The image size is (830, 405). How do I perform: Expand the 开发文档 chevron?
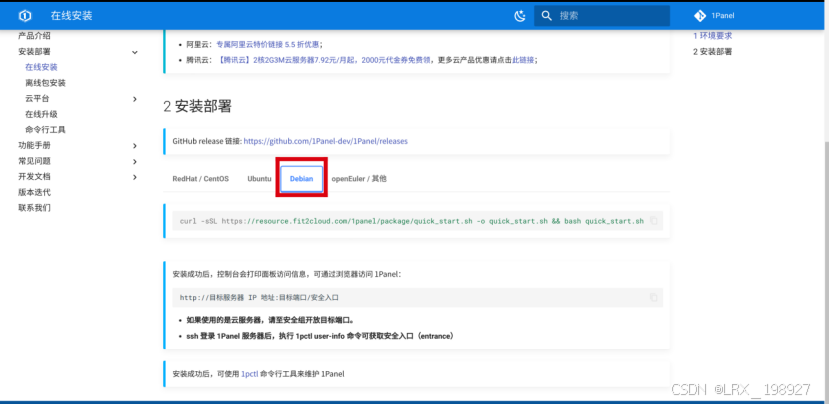click(x=135, y=177)
